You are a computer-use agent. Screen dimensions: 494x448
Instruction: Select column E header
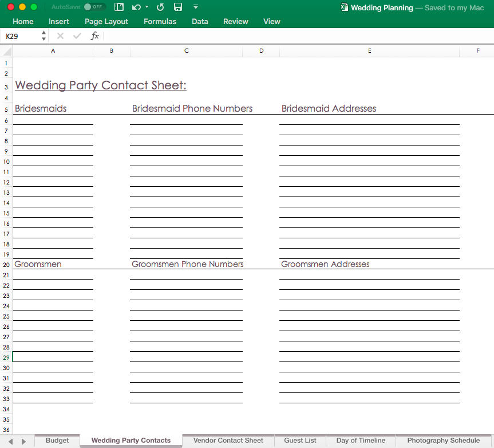[x=370, y=51]
